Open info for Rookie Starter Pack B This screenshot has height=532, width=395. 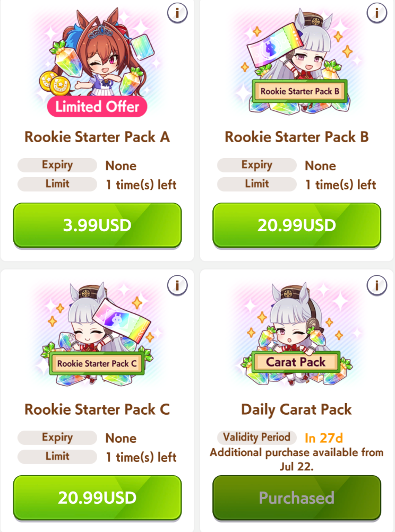tap(376, 13)
